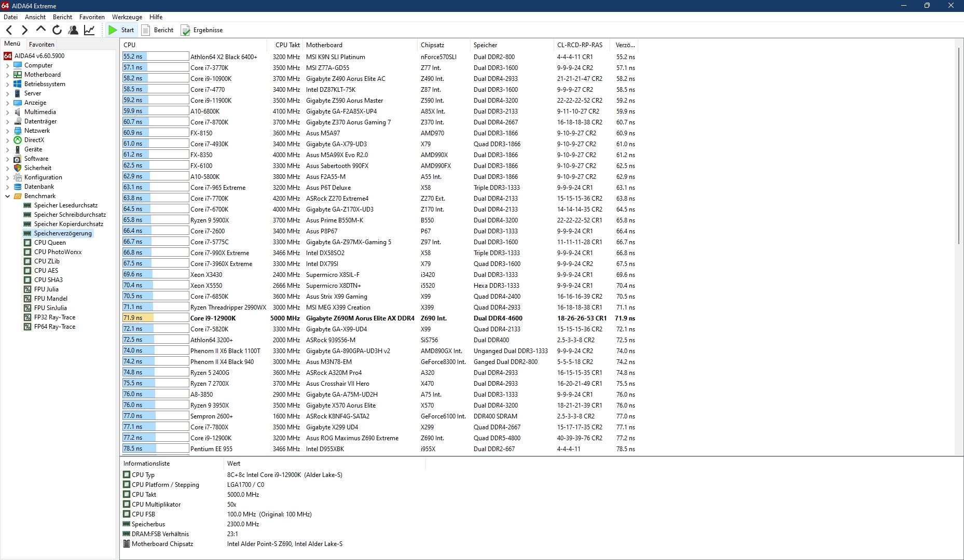Click AIDA64 v6.60.5900 root icon
This screenshot has height=560, width=964.
8,56
